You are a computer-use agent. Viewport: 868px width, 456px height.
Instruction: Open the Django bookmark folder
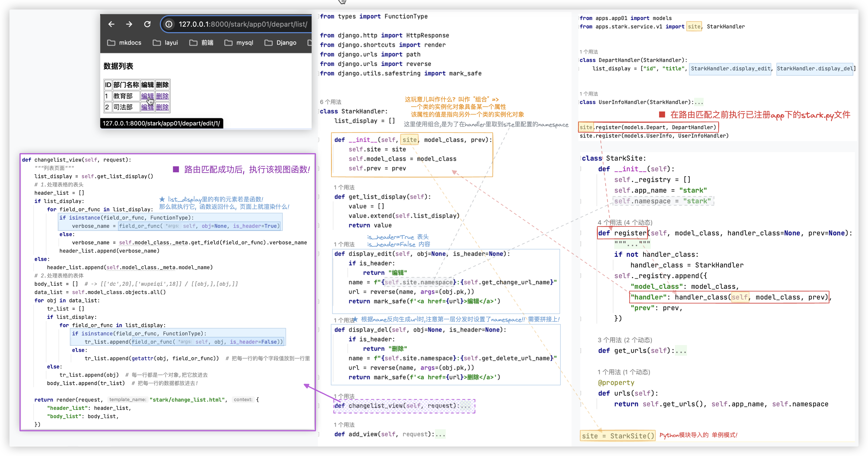tap(280, 42)
